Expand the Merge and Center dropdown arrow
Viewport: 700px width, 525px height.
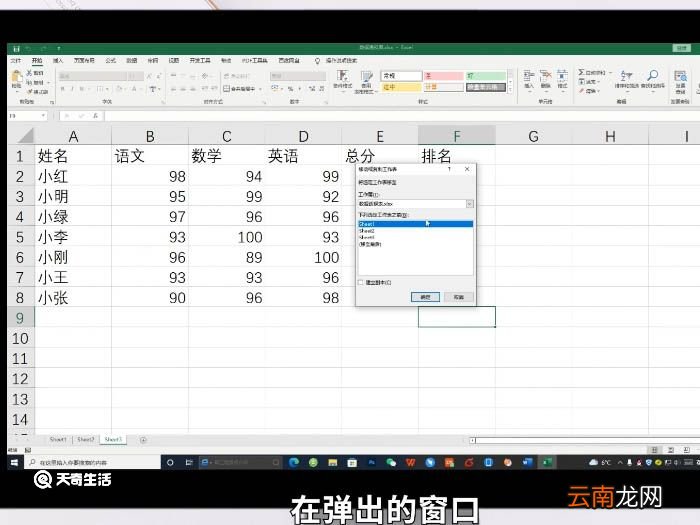pos(260,89)
